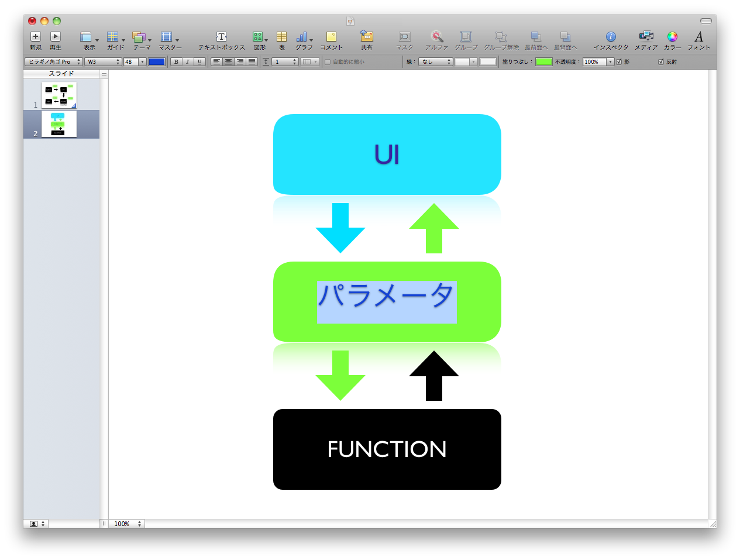Toggle italic formatting with I button
The height and width of the screenshot is (560, 740).
(x=188, y=61)
